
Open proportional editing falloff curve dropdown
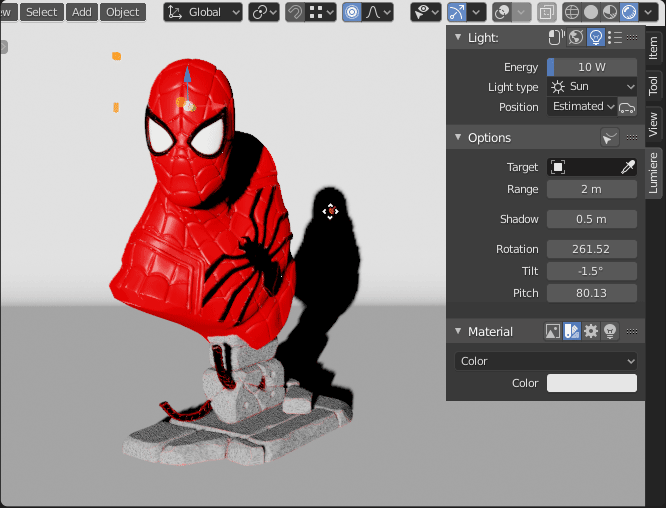[378, 12]
